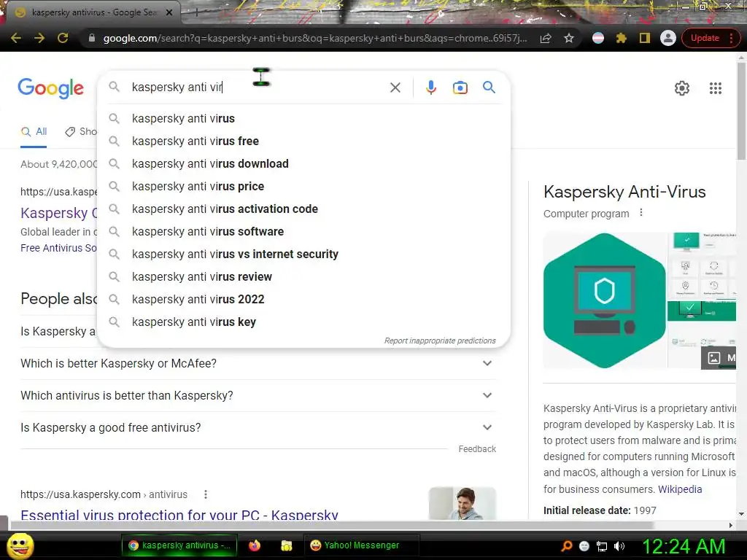Pick 'kaspersky anti virus activation code' suggestion
The height and width of the screenshot is (560, 747).
coord(303,209)
